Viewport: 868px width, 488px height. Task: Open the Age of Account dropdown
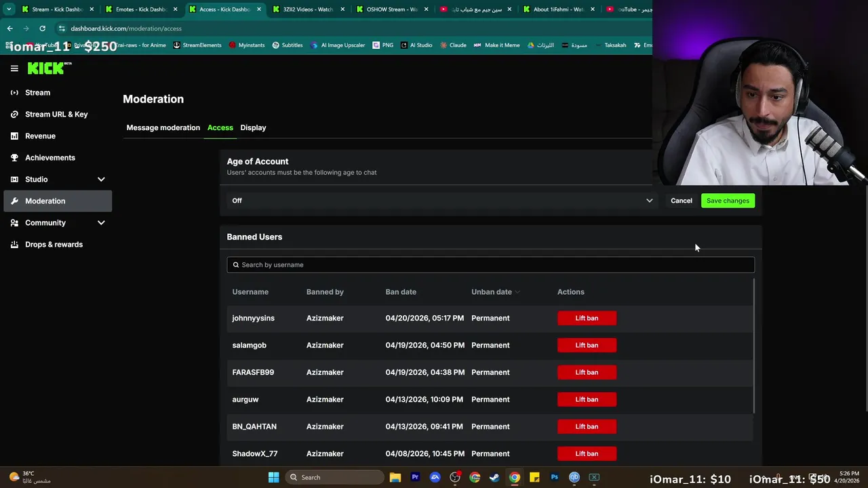(442, 201)
